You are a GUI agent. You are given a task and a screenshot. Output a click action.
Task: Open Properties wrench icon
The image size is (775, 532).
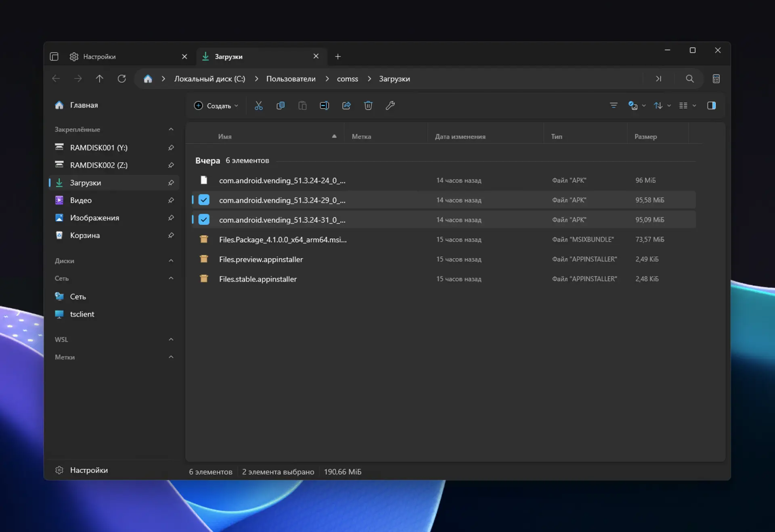(x=390, y=106)
